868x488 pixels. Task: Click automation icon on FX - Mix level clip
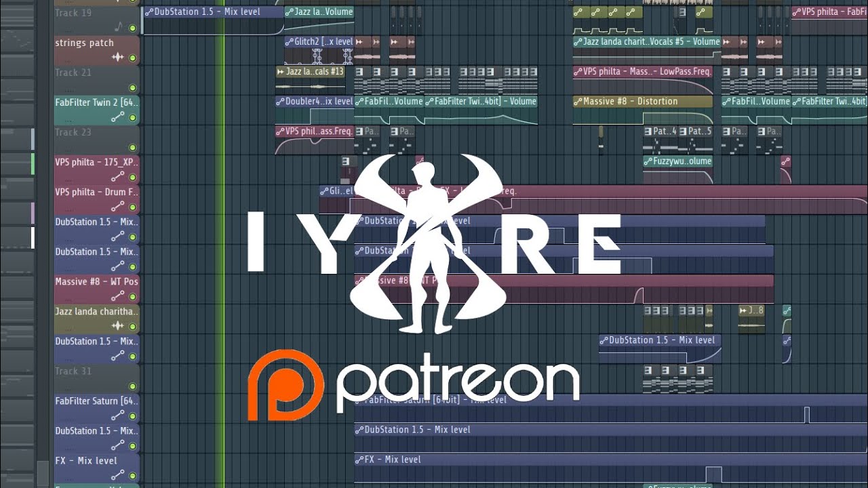click(x=359, y=460)
